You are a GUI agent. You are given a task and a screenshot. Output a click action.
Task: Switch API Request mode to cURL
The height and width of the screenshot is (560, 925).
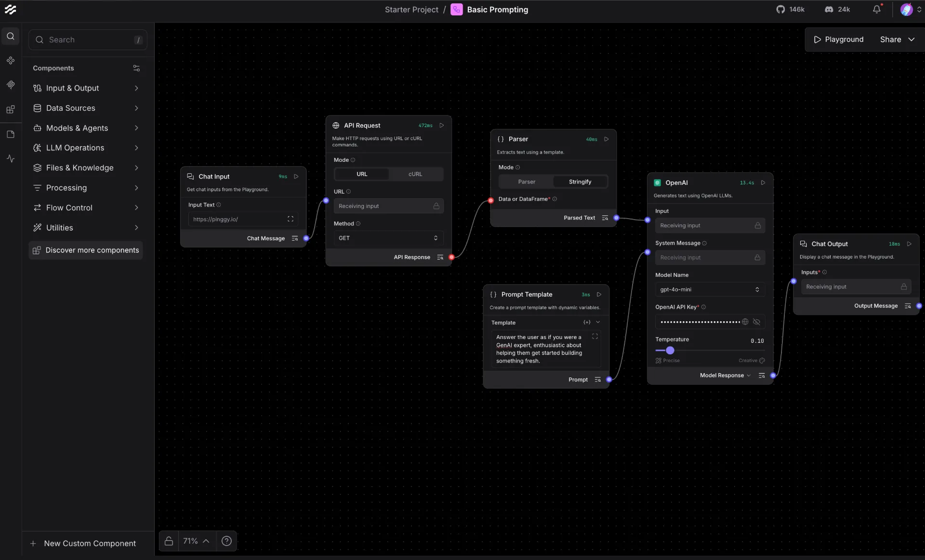point(415,174)
